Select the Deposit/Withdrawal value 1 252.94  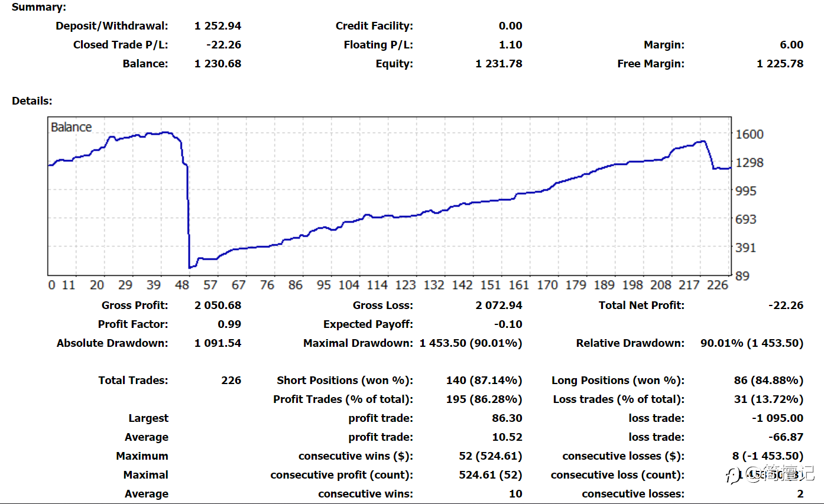pyautogui.click(x=218, y=25)
